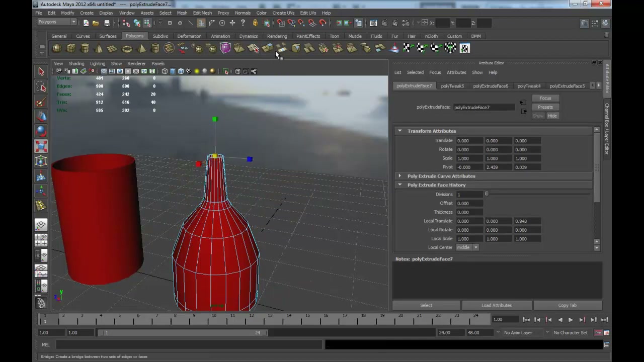Click the Hide button

click(x=552, y=116)
